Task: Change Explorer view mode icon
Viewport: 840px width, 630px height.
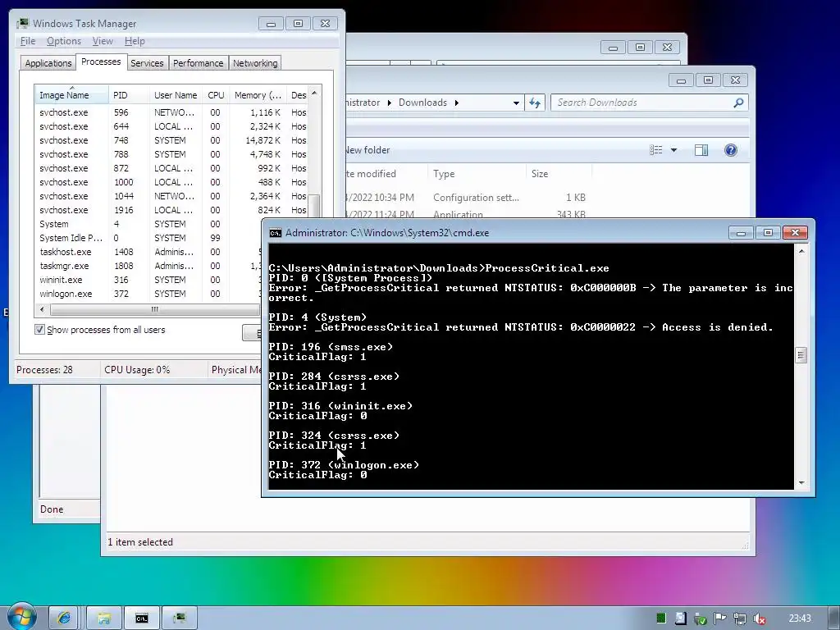Action: [656, 150]
